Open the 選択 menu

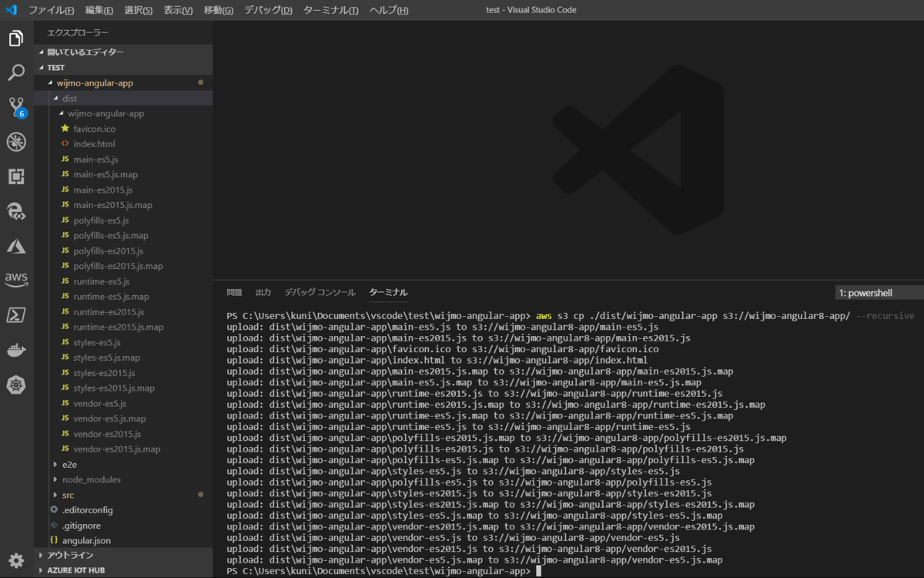point(139,10)
